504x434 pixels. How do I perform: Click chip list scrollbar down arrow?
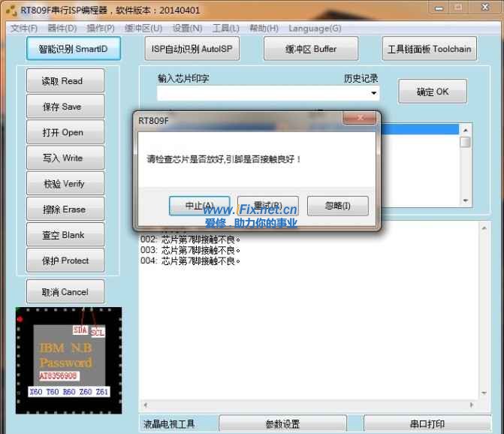[466, 200]
